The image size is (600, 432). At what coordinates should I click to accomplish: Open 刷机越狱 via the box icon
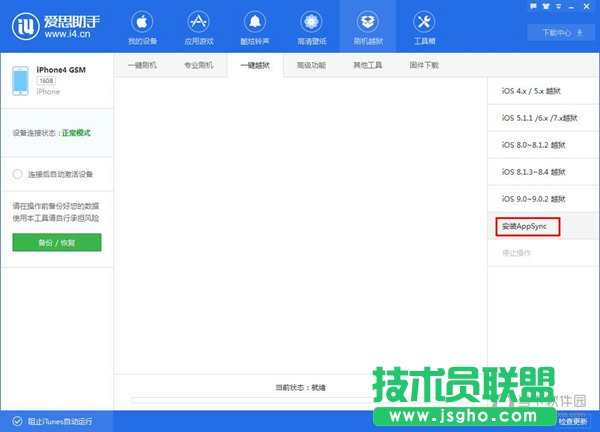point(368,22)
